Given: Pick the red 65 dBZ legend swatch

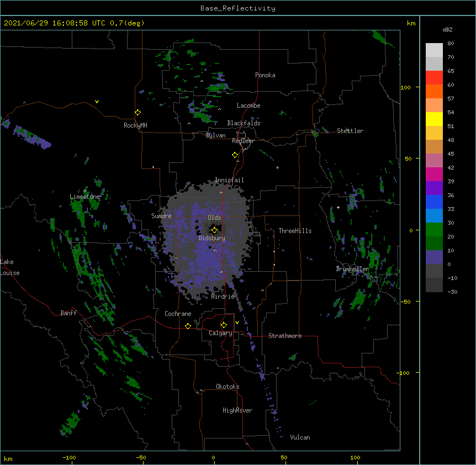Looking at the screenshot, I should [434, 78].
